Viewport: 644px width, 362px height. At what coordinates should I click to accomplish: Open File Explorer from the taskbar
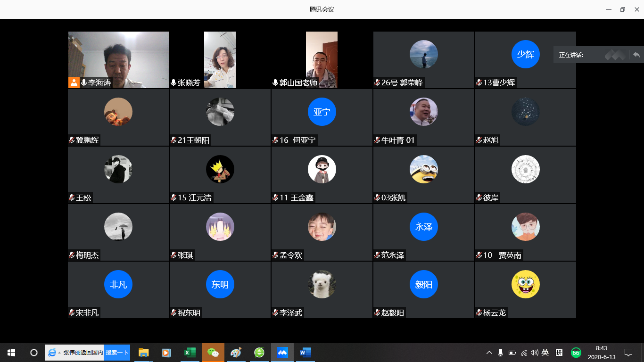coord(143,353)
